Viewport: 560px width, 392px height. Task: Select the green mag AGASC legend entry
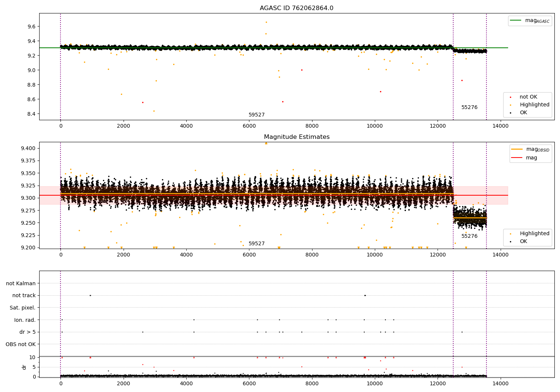[x=530, y=21]
